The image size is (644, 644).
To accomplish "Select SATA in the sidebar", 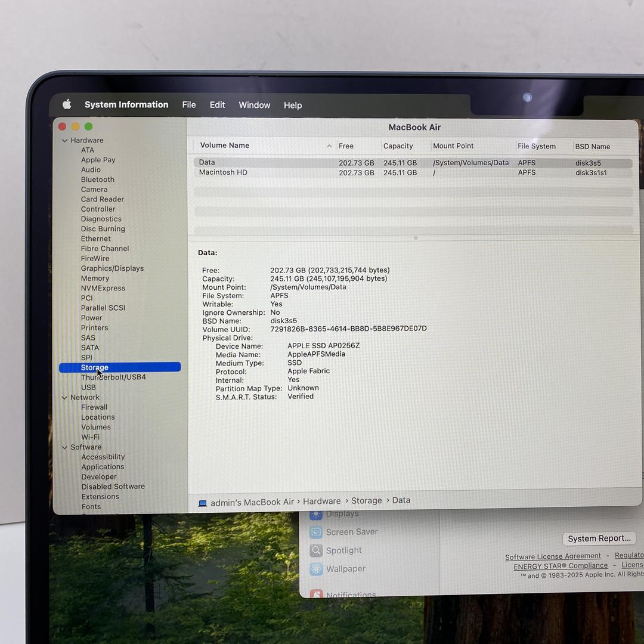I will (90, 348).
